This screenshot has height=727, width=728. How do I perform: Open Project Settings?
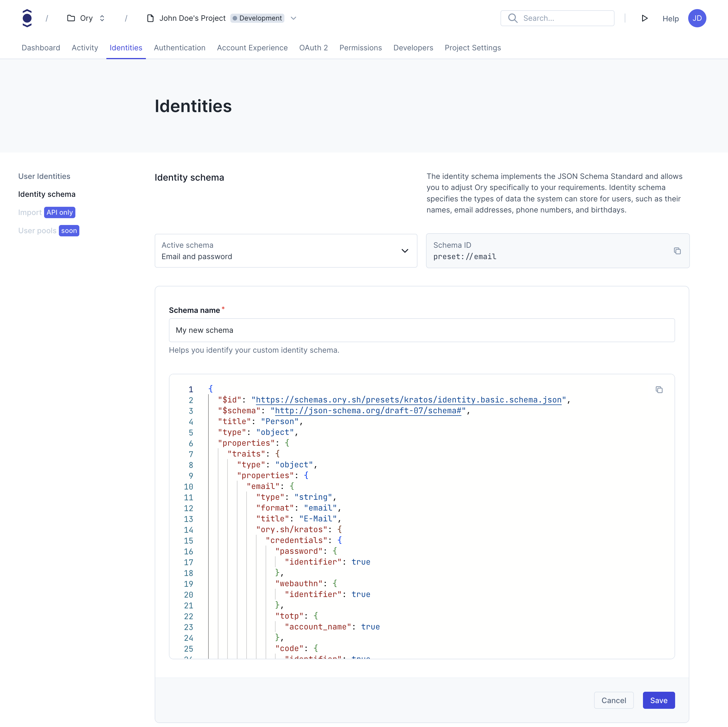coord(473,48)
